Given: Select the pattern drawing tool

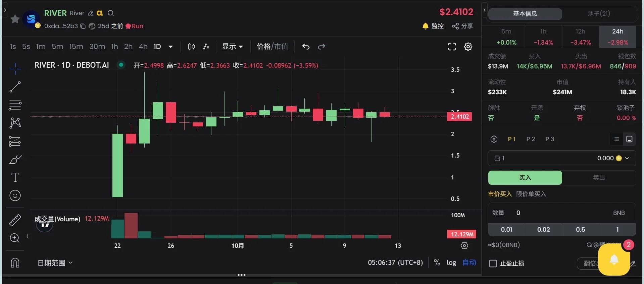Looking at the screenshot, I should point(15,123).
